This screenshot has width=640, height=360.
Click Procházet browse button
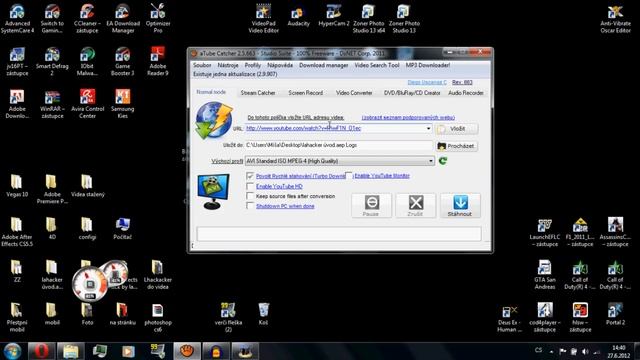[x=456, y=146]
